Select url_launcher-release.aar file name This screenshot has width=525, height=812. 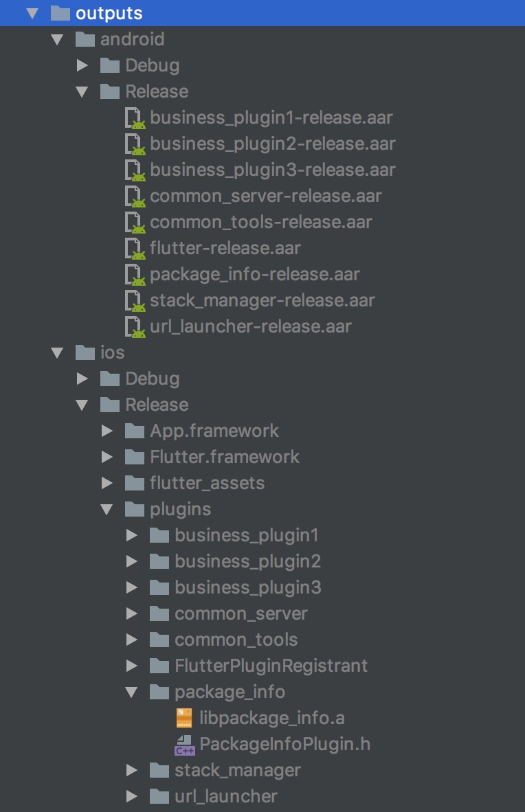[251, 327]
